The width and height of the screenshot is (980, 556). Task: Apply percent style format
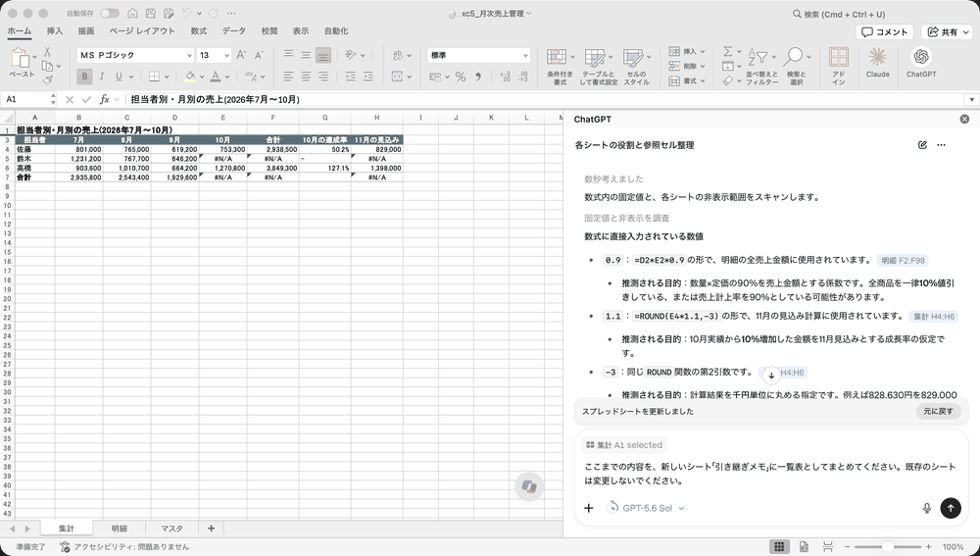(461, 76)
